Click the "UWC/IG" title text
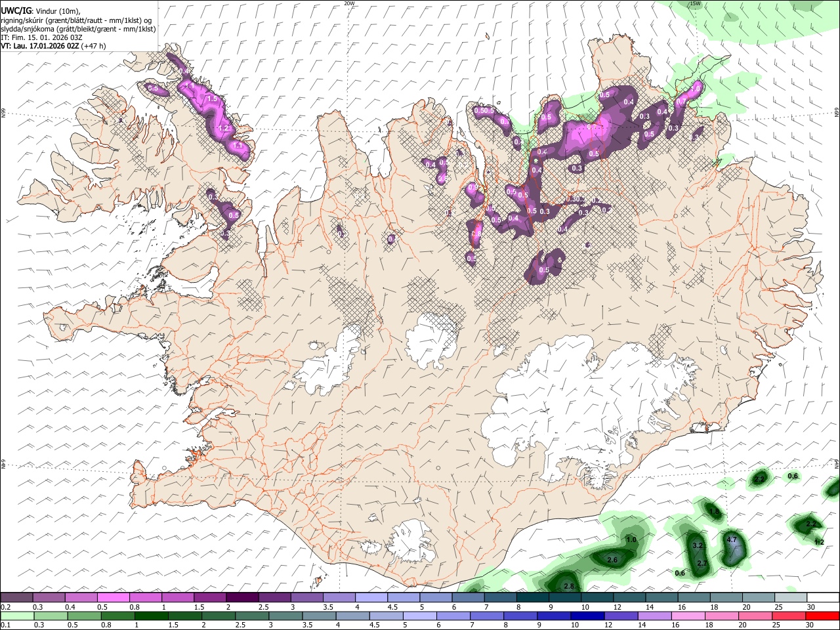Viewport: 840px width, 630px height. click(x=16, y=11)
